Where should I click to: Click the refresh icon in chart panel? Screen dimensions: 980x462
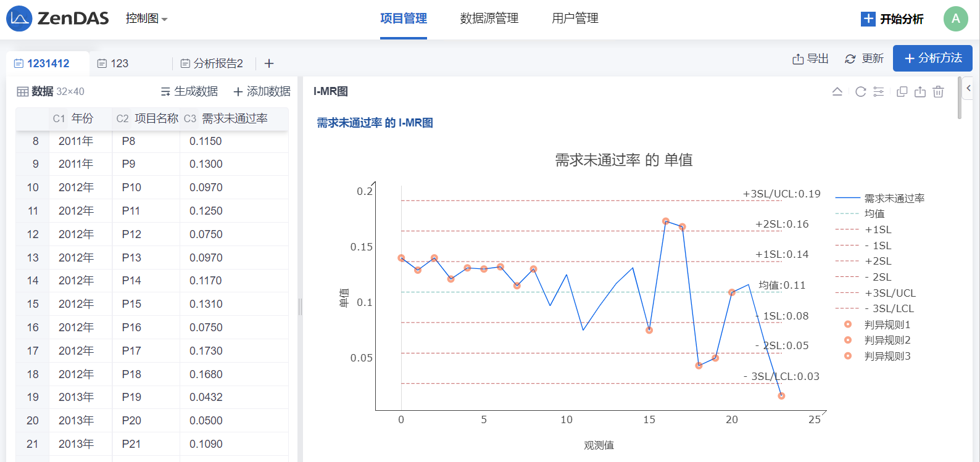point(860,92)
